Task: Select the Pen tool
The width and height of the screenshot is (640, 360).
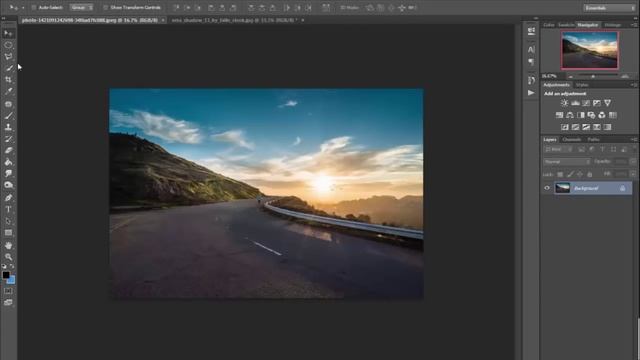Action: pos(8,198)
